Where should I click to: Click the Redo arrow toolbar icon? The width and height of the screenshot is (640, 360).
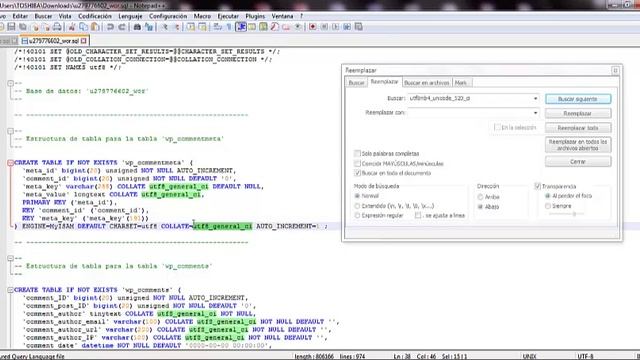click(x=122, y=27)
